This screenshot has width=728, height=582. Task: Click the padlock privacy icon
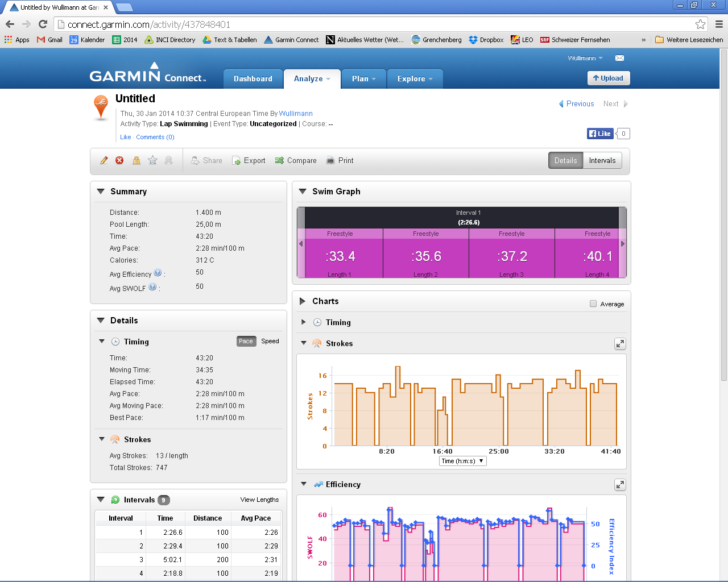point(136,161)
